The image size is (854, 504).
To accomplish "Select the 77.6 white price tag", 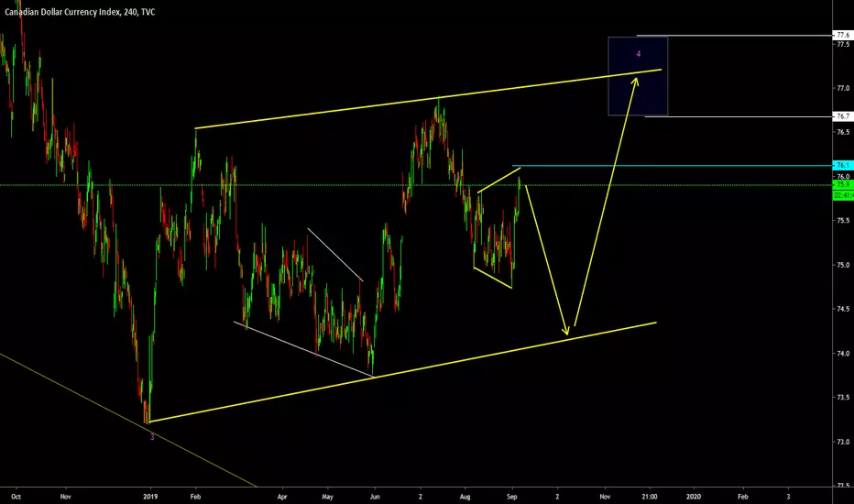I will tap(843, 35).
